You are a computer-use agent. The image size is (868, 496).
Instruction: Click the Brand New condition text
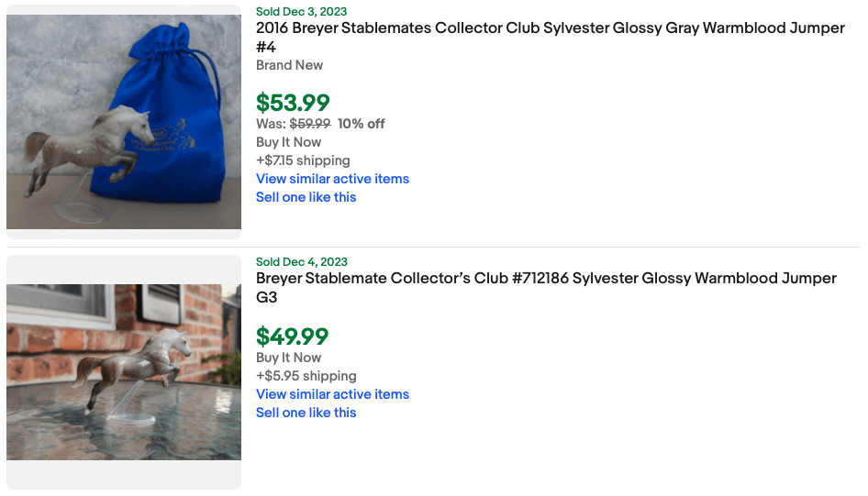[x=289, y=65]
